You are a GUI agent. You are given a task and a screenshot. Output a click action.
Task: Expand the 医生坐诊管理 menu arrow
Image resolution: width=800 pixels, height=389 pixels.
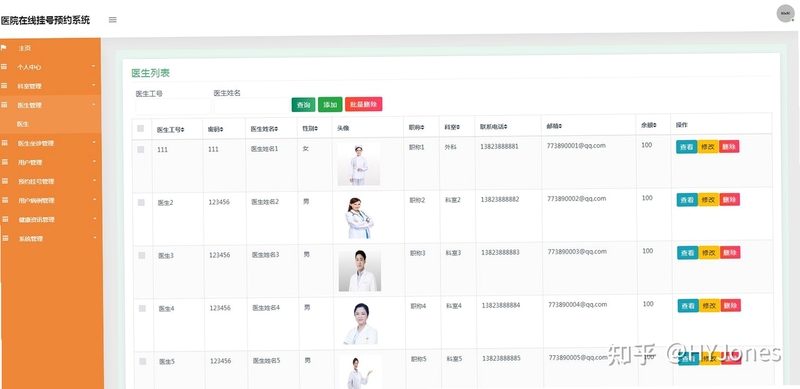94,142
